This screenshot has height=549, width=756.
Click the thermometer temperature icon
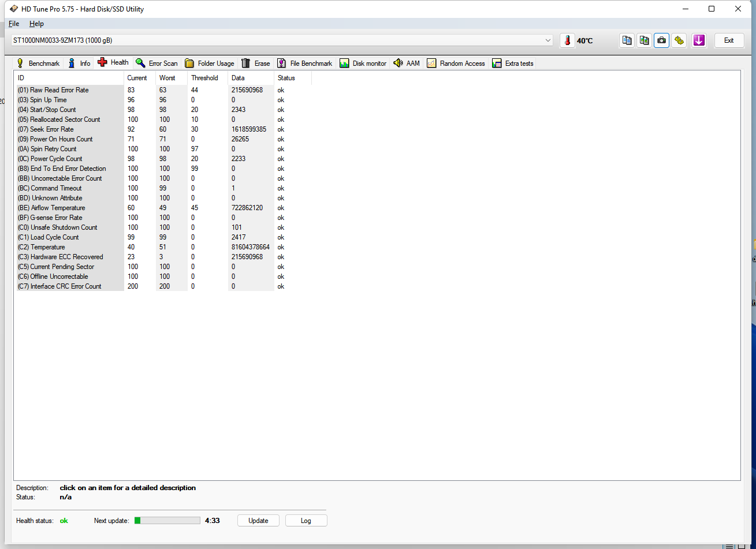567,40
